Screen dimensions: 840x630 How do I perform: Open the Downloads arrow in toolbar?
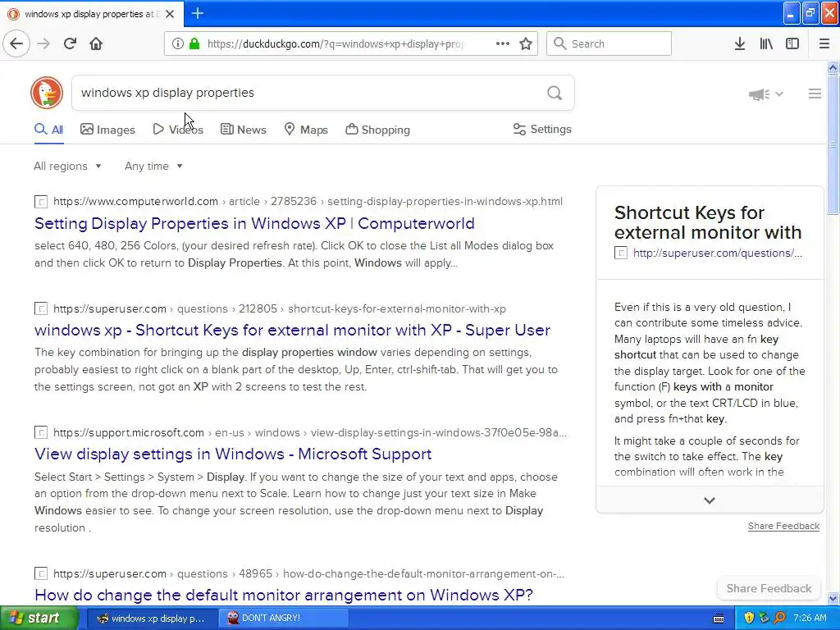click(x=740, y=43)
